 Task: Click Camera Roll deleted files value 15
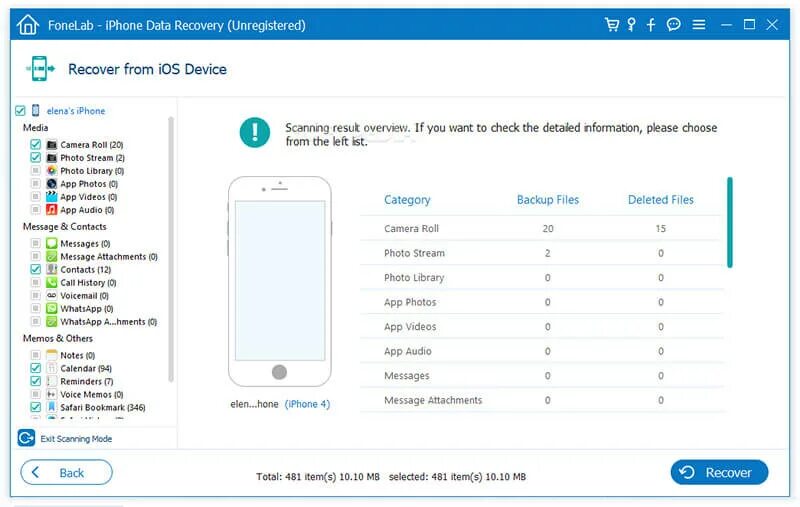(x=661, y=229)
